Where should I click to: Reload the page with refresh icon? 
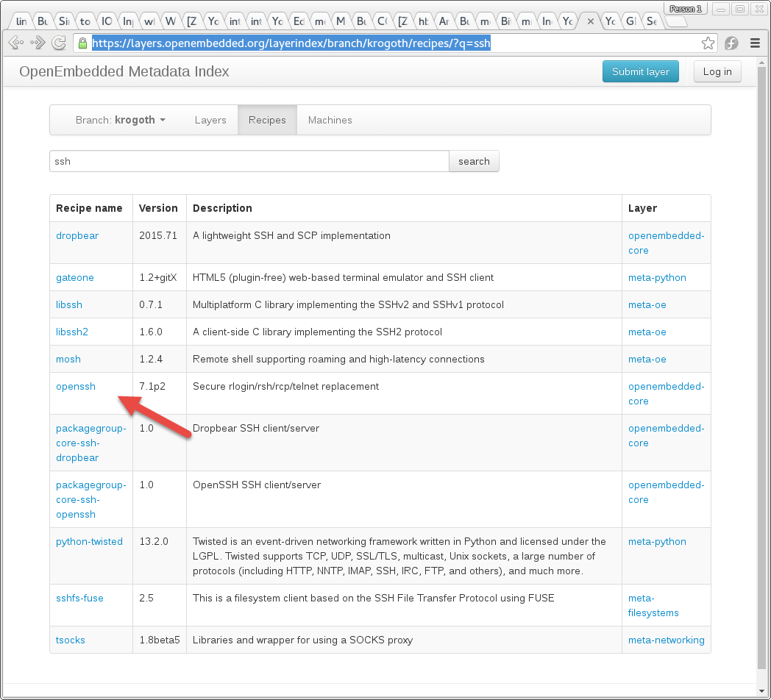point(60,43)
